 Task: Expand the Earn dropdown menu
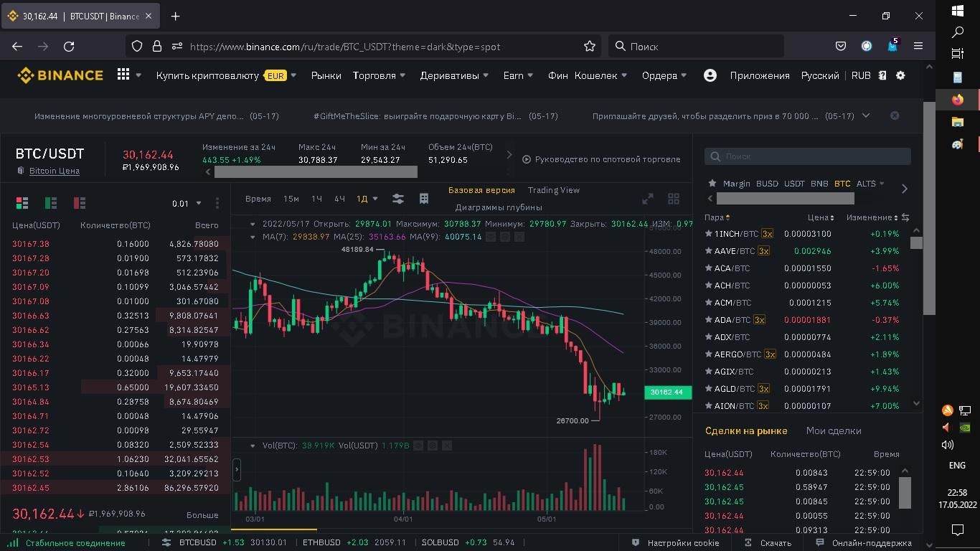point(518,75)
